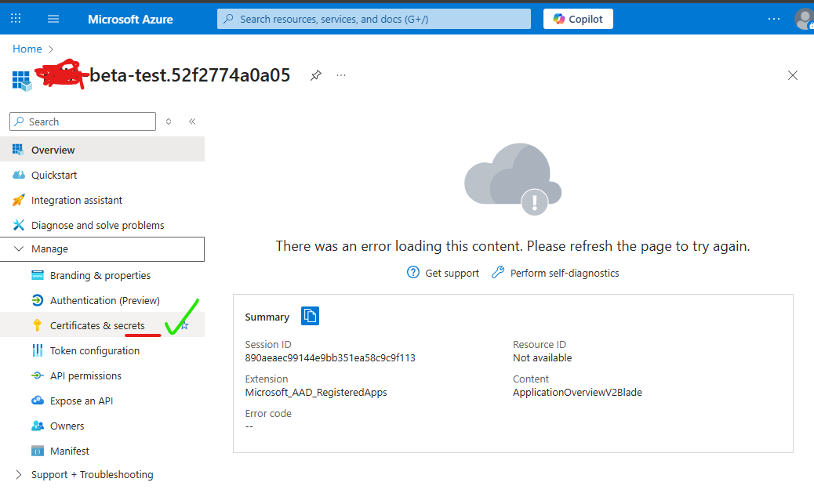Viewport: 814px width, 504px height.
Task: Close the app registration blade
Action: pos(792,75)
